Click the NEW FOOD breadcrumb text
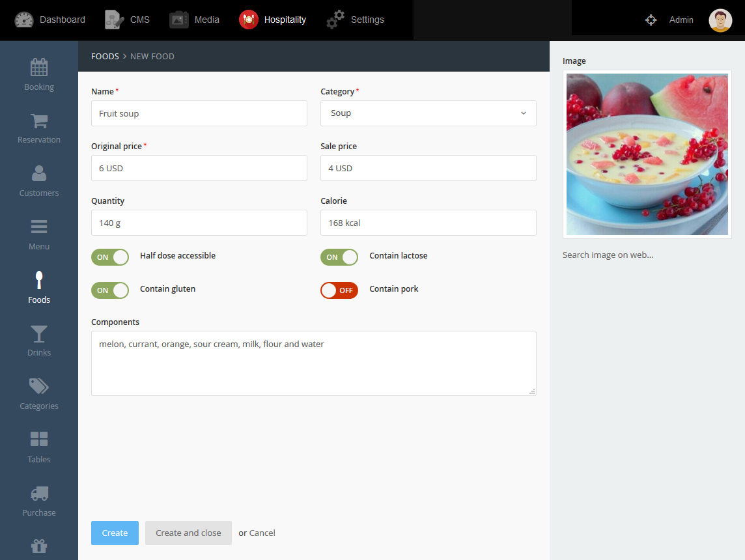Viewport: 745px width, 560px height. click(152, 56)
